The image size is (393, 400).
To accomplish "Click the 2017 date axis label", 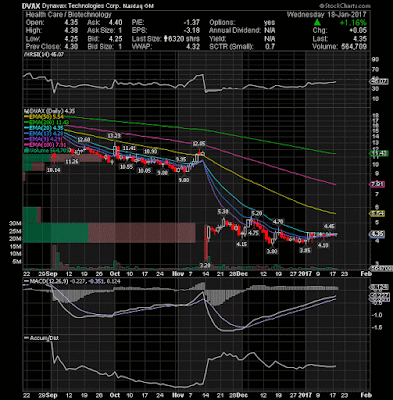I will click(305, 274).
